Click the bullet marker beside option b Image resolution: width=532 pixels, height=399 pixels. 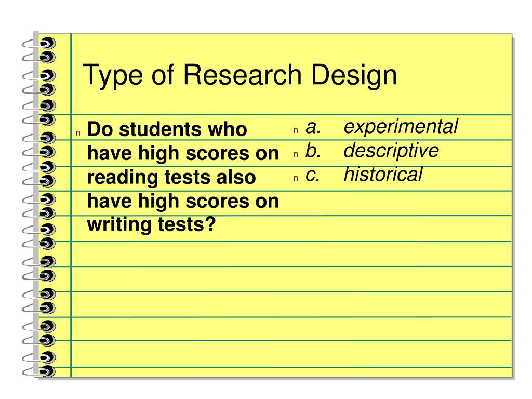[x=296, y=154]
